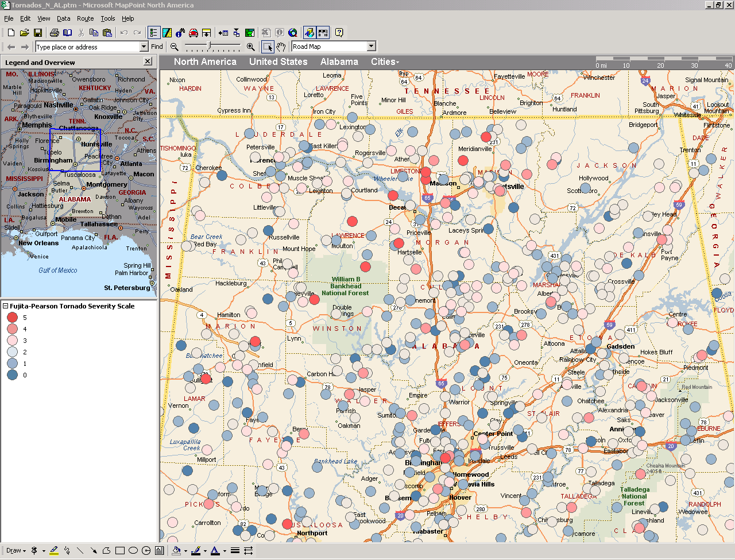Toggle the Territory Manager pane button
The width and height of the screenshot is (735, 560).
coord(167,33)
